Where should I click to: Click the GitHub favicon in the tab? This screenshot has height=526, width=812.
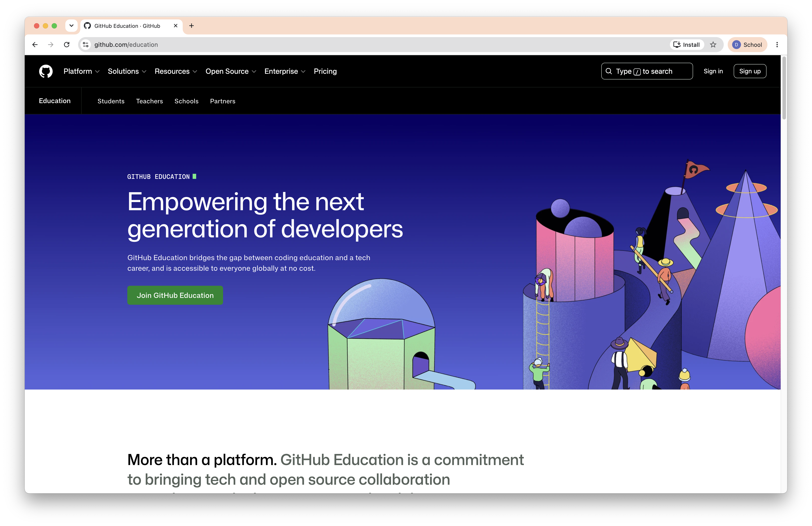[x=87, y=26]
